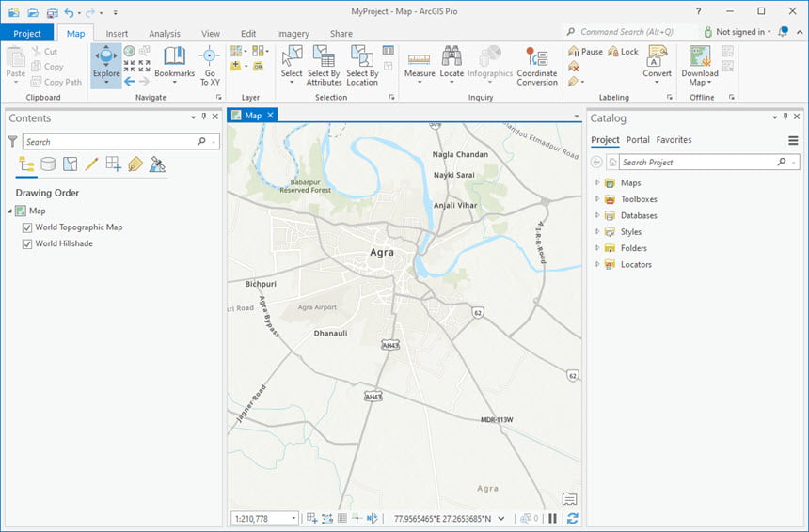Open the Help question mark button

[698, 11]
